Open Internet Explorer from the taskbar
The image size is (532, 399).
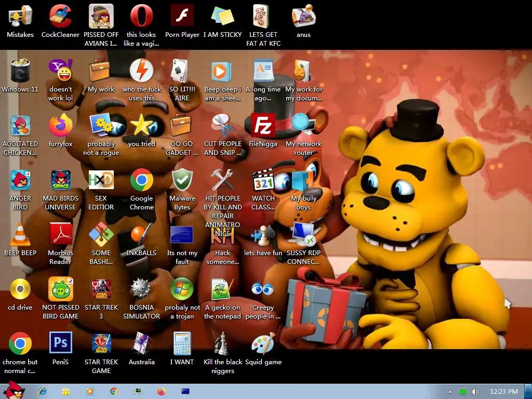point(43,391)
